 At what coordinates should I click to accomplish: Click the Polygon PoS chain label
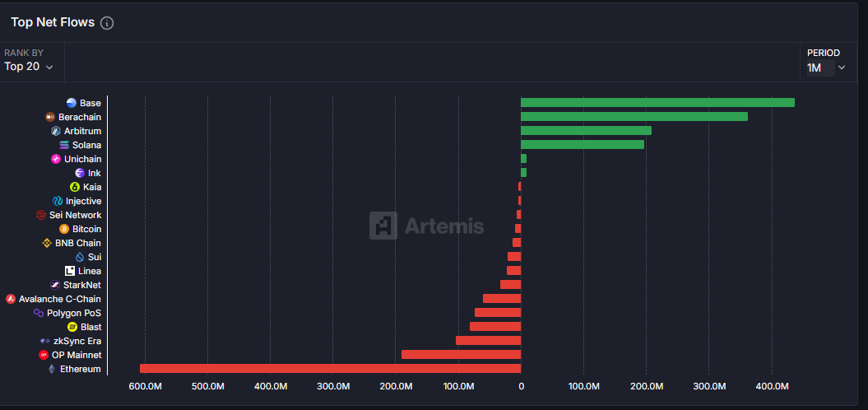point(74,313)
